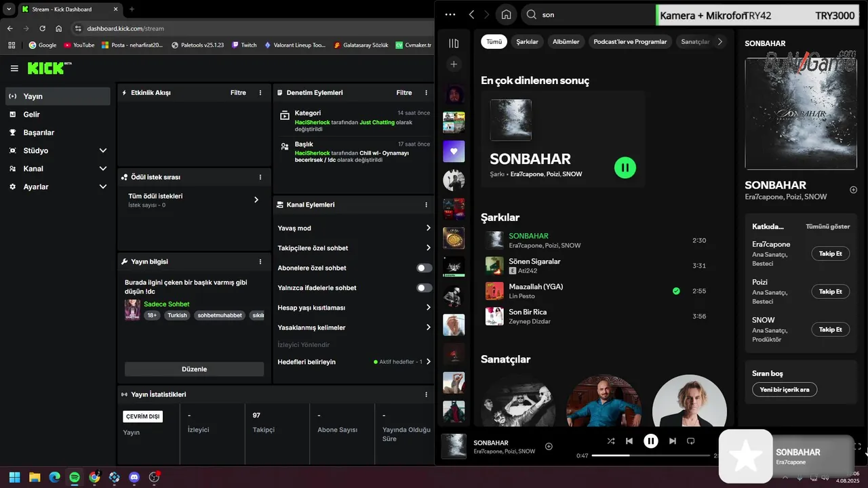Open Yavaş mod settings
This screenshot has width=868, height=488.
click(x=355, y=228)
